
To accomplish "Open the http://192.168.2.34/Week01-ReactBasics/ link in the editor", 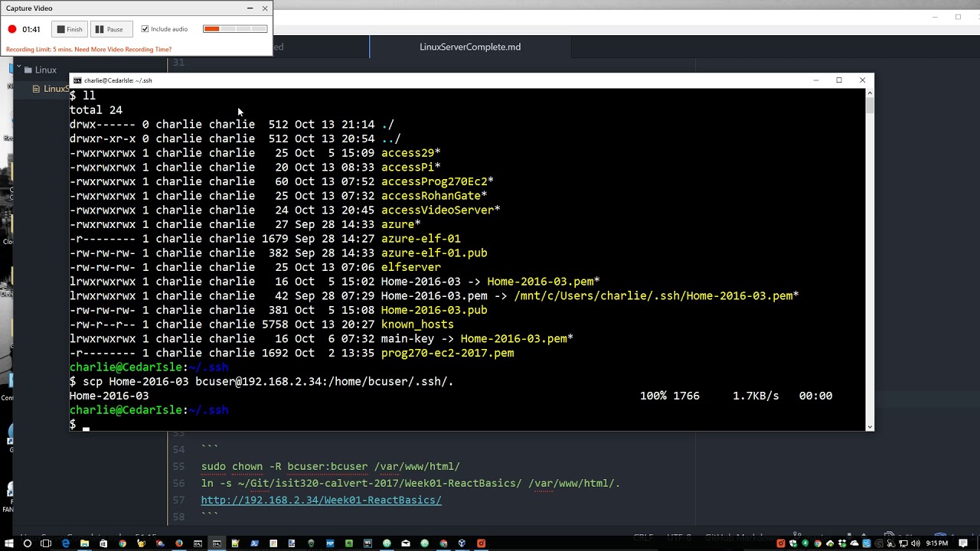I will coord(322,500).
